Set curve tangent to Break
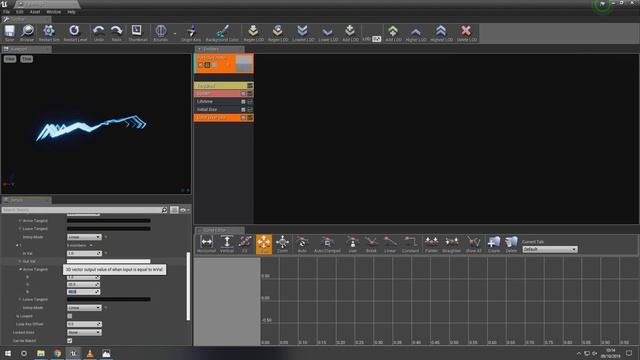The image size is (640, 360). pos(371,244)
